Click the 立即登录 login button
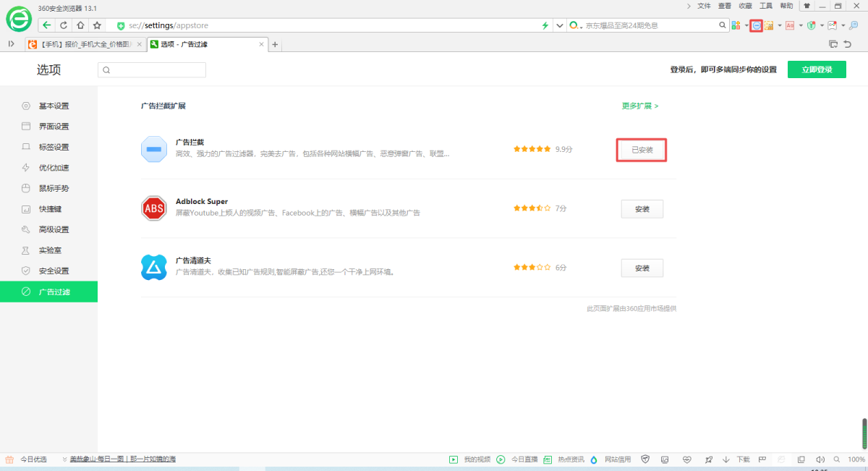 [817, 69]
